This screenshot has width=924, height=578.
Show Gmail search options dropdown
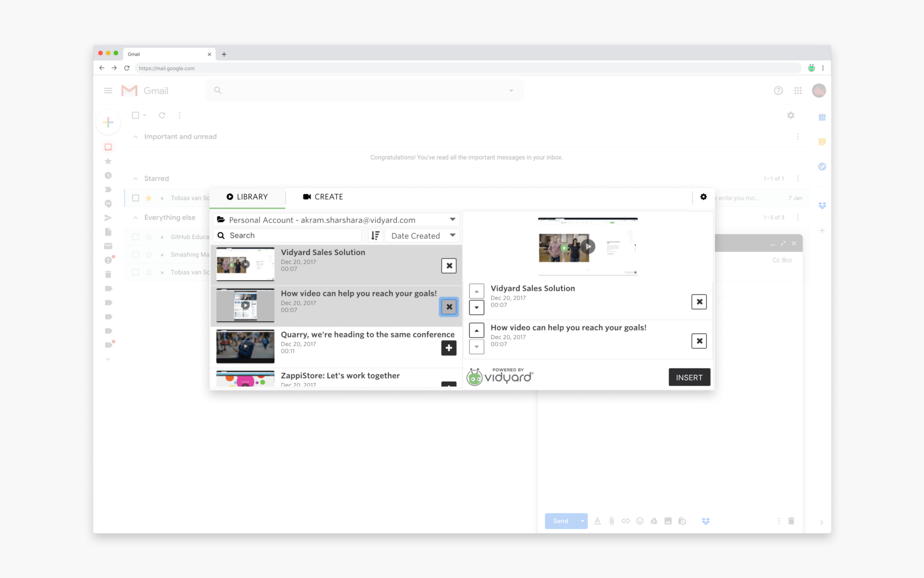(x=511, y=91)
